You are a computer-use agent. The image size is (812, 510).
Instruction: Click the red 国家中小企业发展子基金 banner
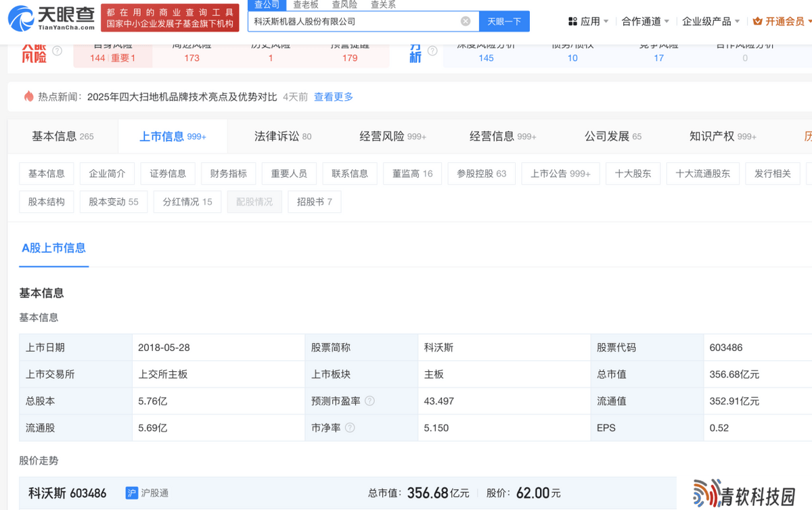(x=170, y=18)
